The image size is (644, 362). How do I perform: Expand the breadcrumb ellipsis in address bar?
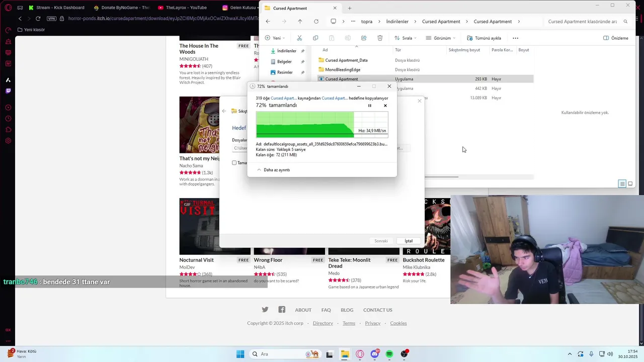pos(353,22)
